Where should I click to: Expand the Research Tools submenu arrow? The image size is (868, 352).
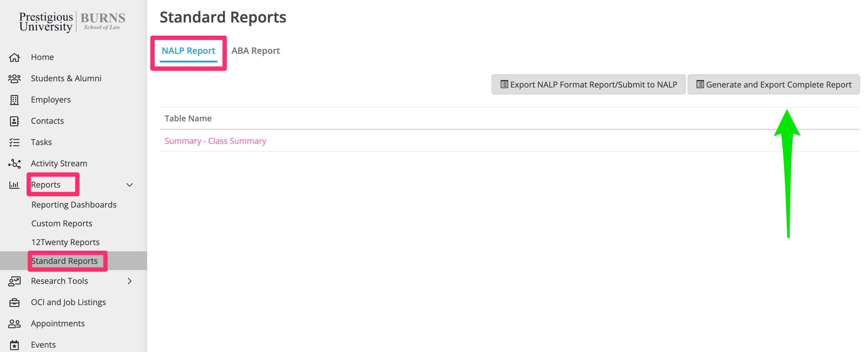tap(129, 281)
